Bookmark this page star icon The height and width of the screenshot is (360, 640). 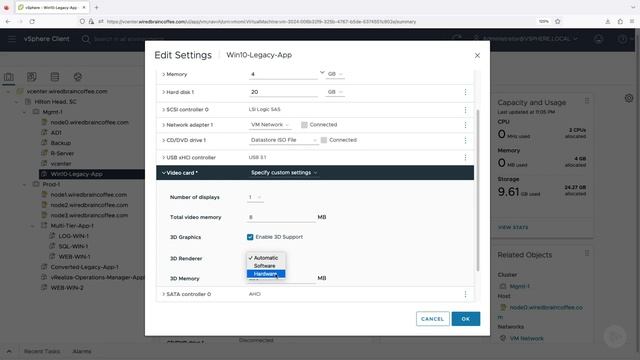558,22
